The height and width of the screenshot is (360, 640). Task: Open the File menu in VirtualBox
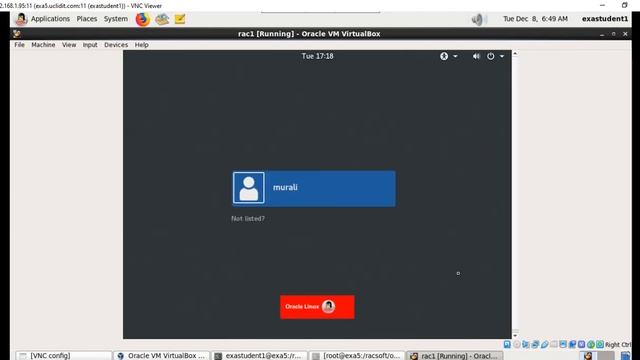tap(20, 45)
